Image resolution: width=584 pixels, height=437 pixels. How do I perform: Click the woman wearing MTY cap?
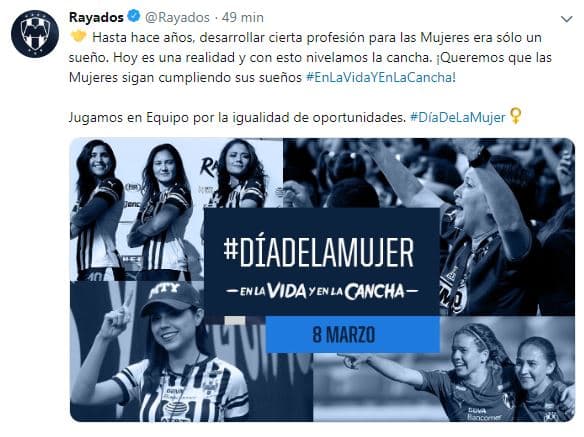(173, 351)
